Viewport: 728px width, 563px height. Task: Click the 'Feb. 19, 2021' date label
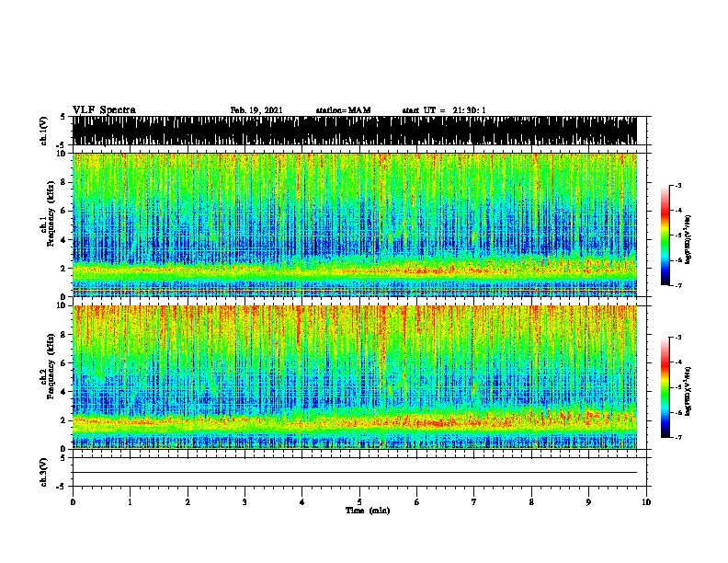point(256,110)
